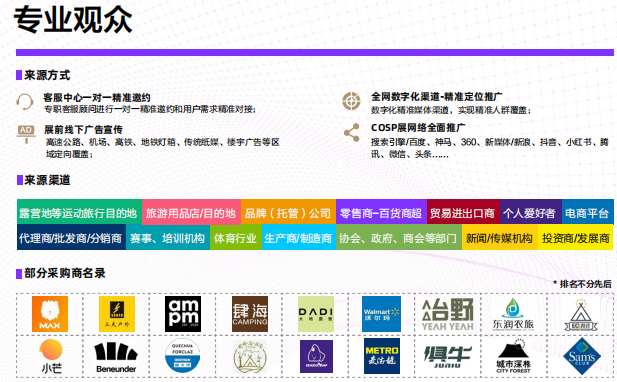Click the Beneunder logo
617x382 pixels.
[x=116, y=357]
